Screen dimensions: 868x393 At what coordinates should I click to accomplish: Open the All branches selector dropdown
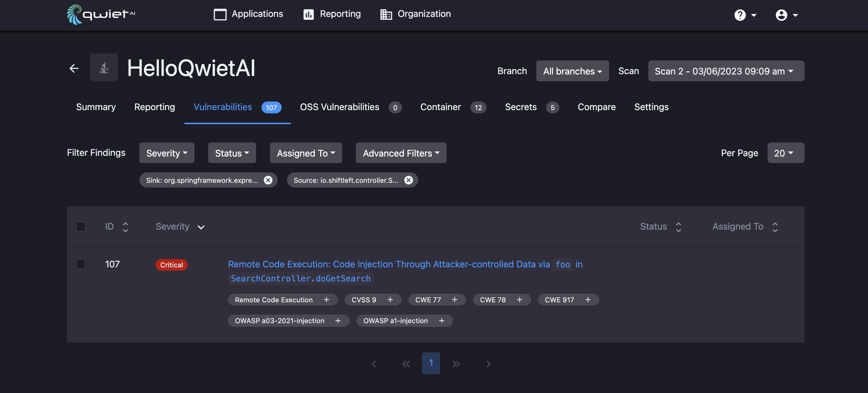click(572, 71)
